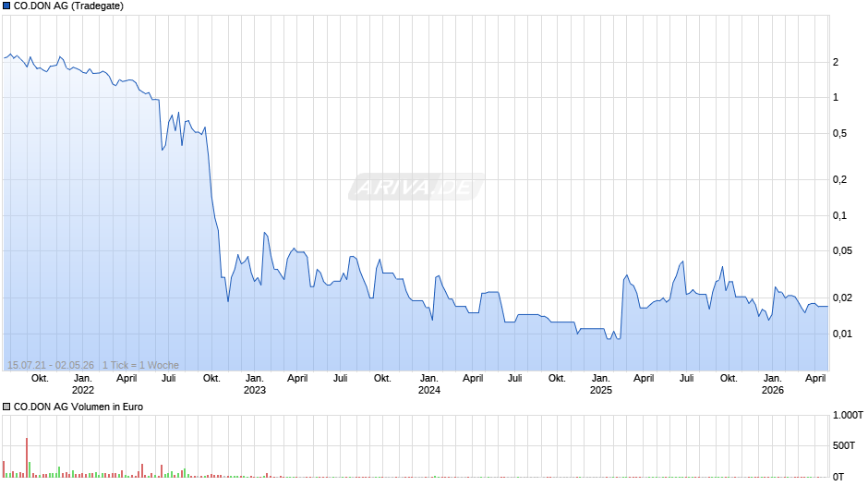Click the price axis label '2'
868x486 pixels.
point(836,62)
